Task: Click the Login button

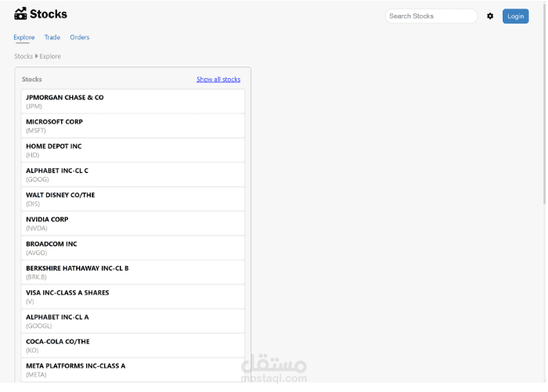Action: click(515, 16)
